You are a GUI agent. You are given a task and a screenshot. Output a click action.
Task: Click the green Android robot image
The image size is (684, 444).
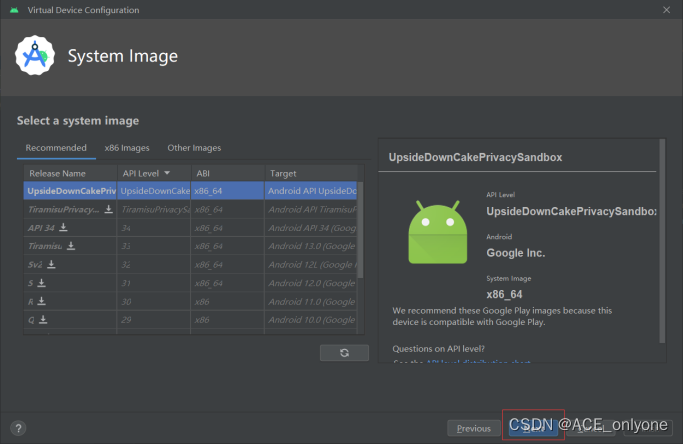click(438, 232)
